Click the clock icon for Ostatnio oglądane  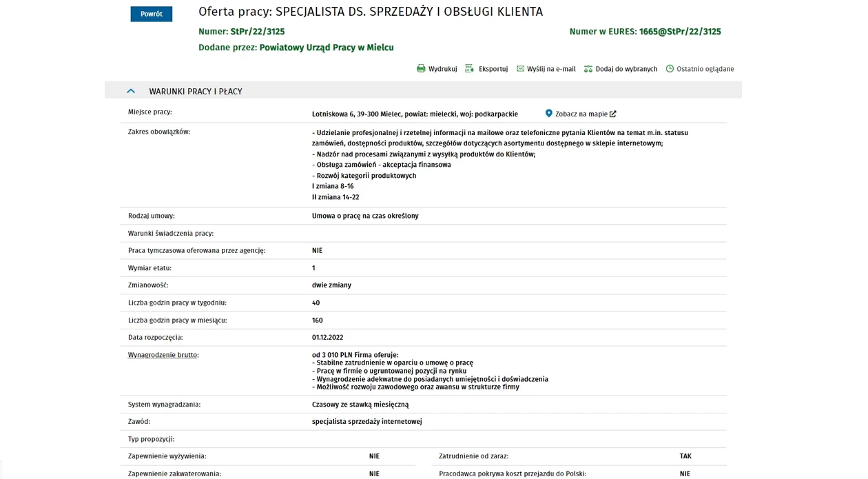click(x=670, y=68)
